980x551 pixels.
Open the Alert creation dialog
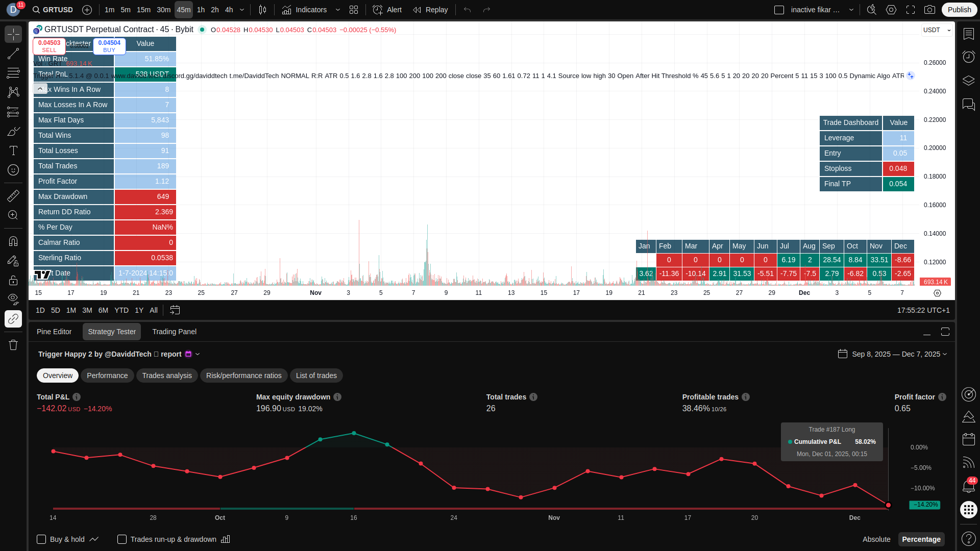click(x=387, y=10)
